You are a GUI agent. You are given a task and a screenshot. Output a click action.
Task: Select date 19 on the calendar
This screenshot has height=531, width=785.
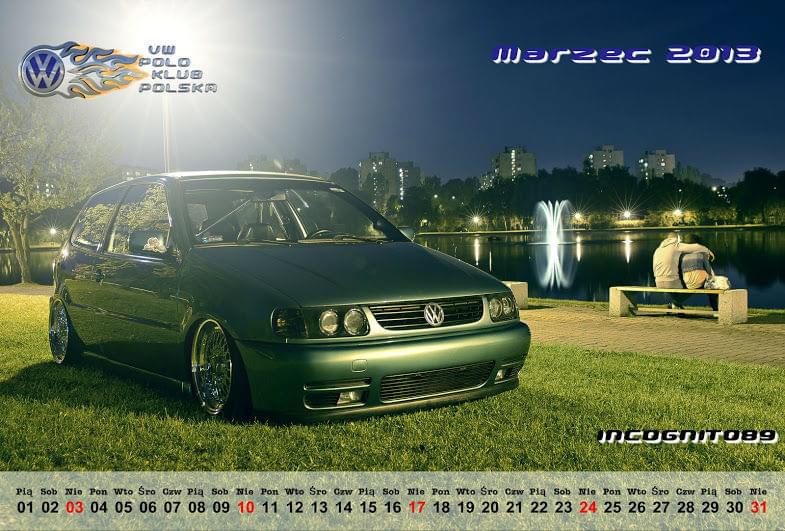[x=466, y=507]
